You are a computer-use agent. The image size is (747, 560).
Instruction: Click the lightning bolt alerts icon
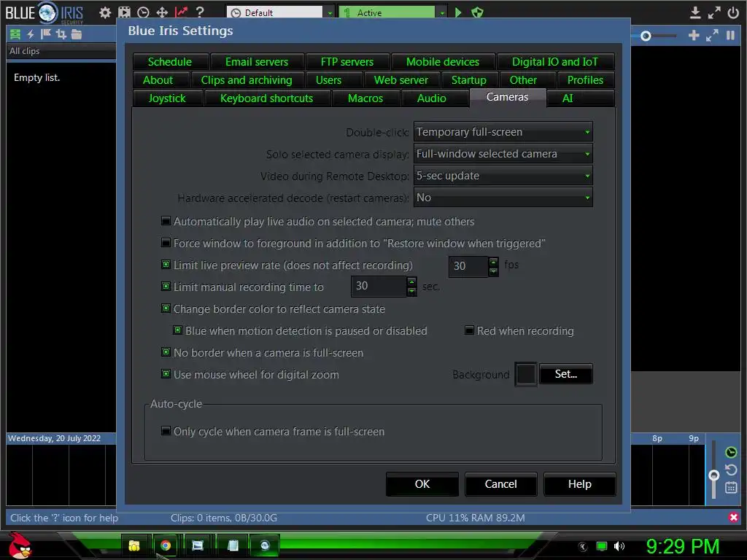pyautogui.click(x=31, y=34)
